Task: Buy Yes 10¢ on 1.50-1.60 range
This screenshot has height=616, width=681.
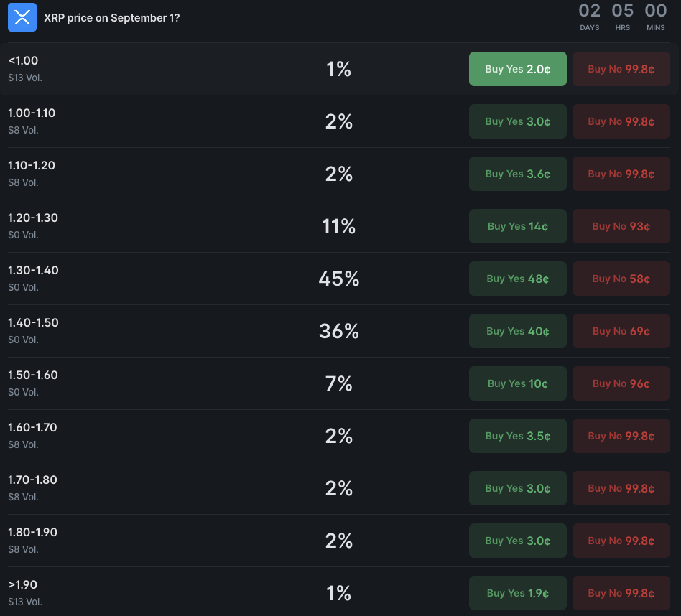Action: [518, 383]
